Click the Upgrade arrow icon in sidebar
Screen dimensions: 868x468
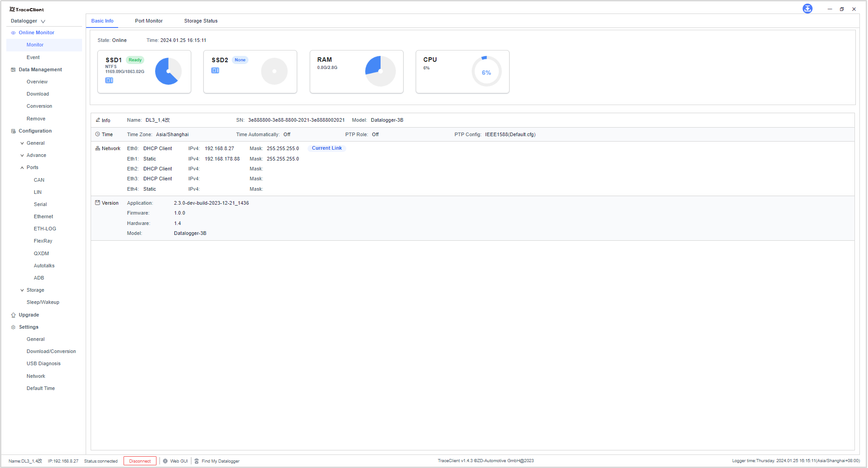[13, 315]
